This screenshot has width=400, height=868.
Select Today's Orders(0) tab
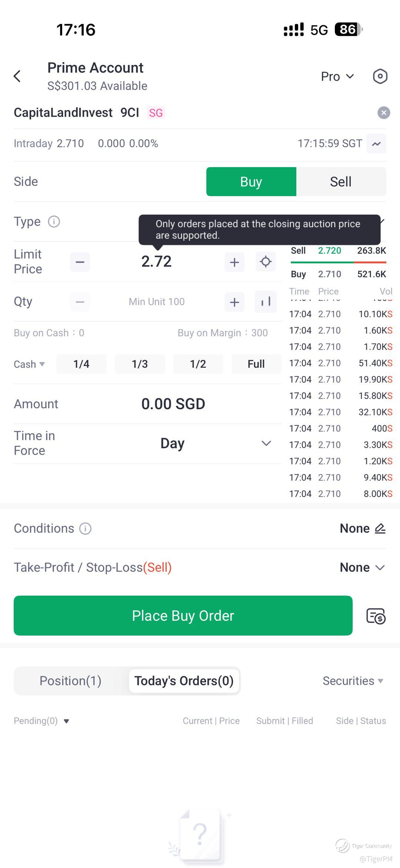[184, 681]
